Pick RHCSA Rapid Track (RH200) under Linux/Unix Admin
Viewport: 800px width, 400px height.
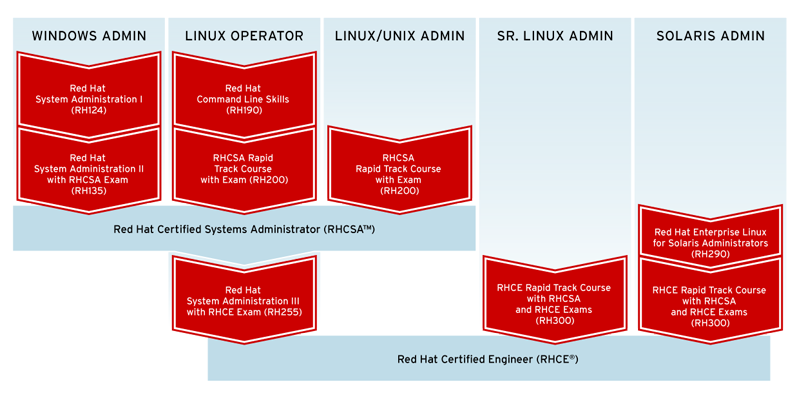399,170
